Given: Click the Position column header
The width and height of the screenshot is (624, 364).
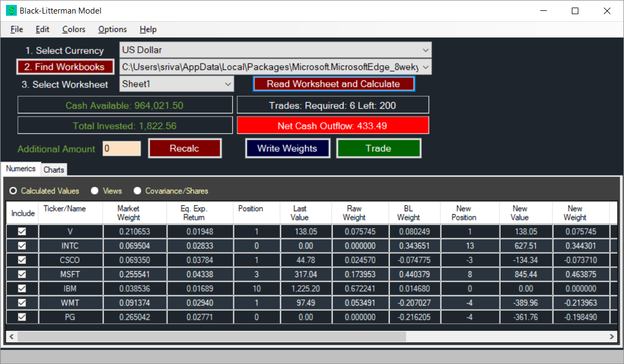Looking at the screenshot, I should pos(257,213).
